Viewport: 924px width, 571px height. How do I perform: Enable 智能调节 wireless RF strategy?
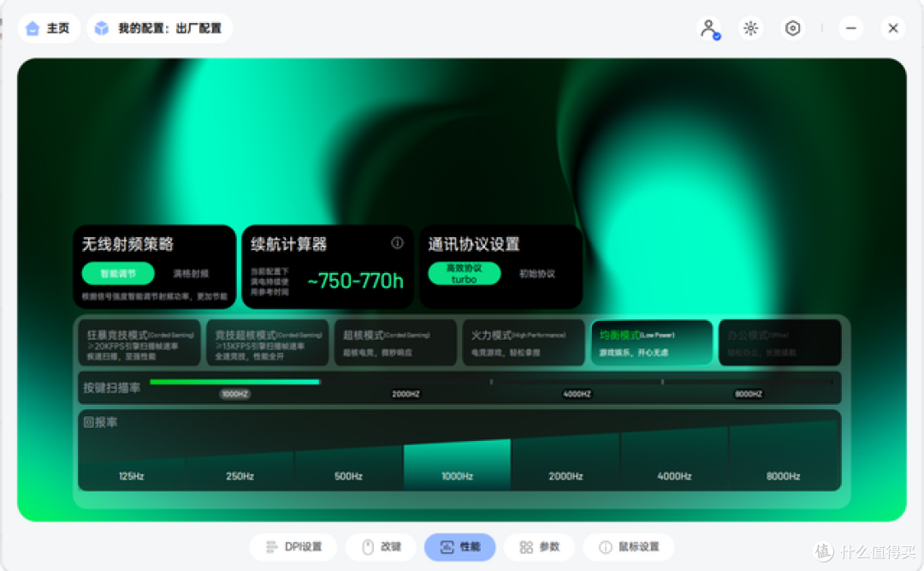[x=118, y=273]
